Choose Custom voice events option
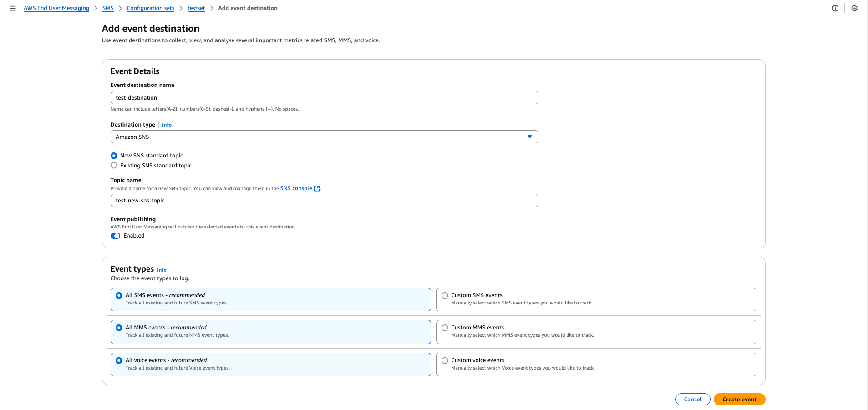 coord(596,364)
